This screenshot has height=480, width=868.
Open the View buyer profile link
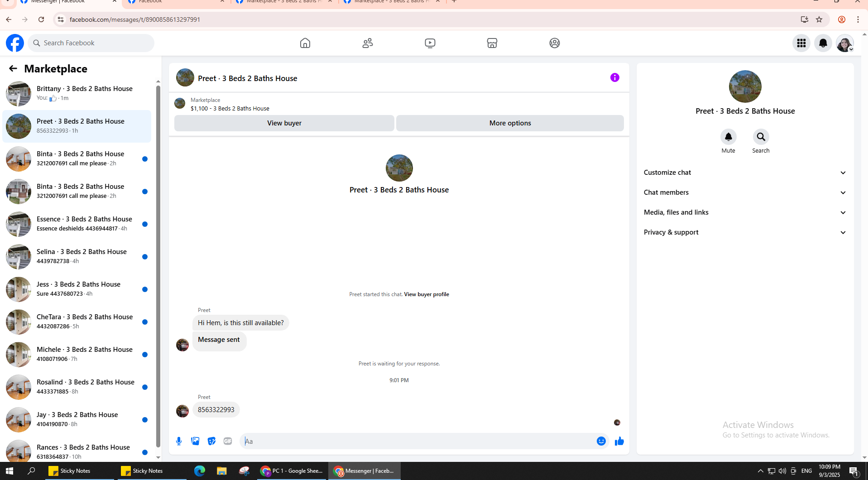pyautogui.click(x=427, y=294)
